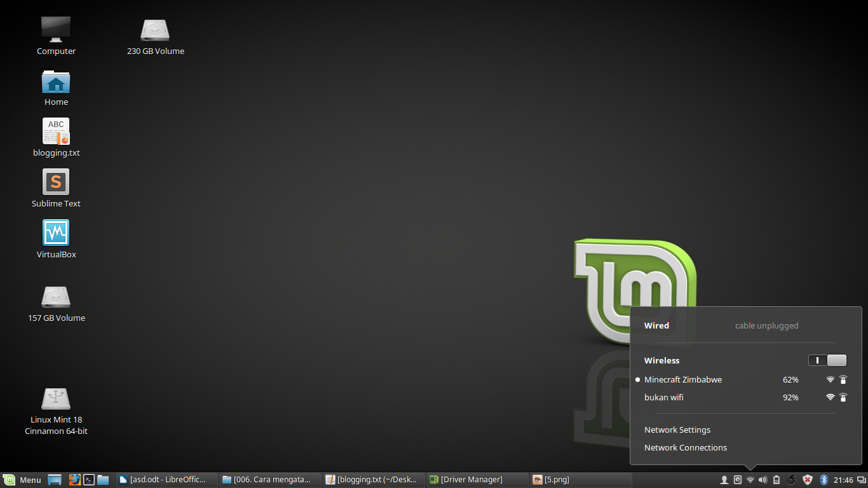Select the 157 GB Volume drive icon
The width and height of the screenshot is (868, 488).
(56, 297)
